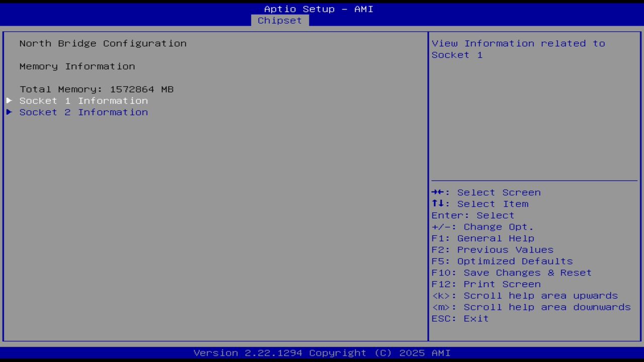Click the Aptio Setup AMI title bar
The height and width of the screenshot is (362, 644).
318,9
